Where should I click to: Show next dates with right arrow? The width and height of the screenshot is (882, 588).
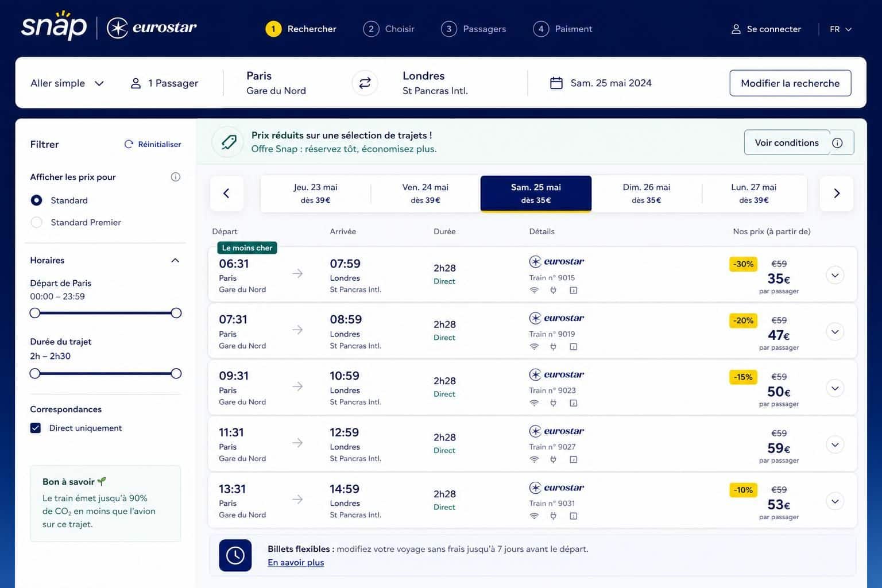tap(837, 194)
